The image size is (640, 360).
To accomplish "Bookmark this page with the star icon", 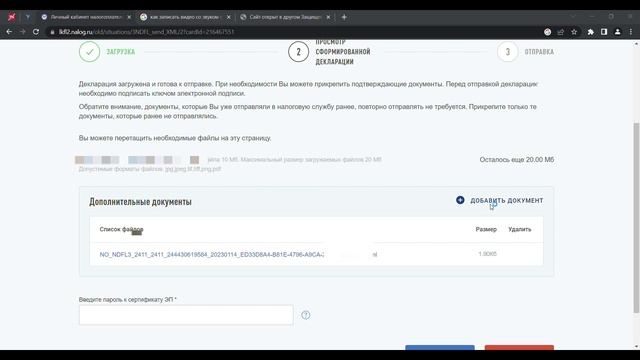I will click(x=574, y=32).
